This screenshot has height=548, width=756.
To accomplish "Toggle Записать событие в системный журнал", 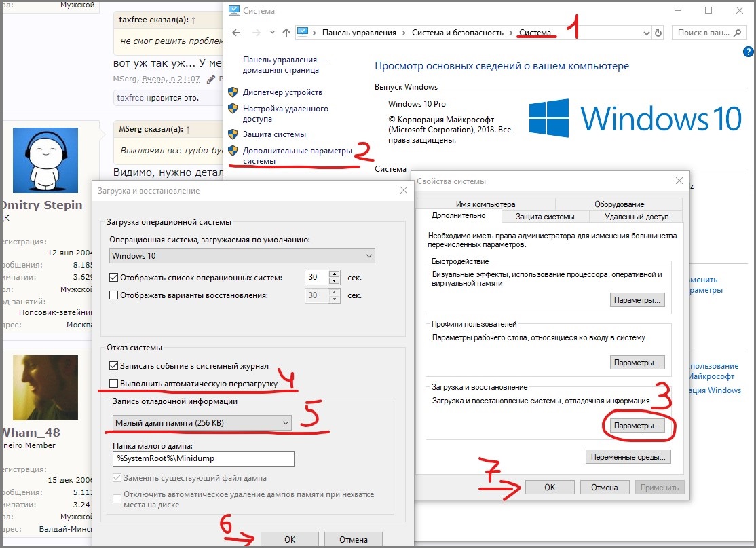I will (114, 365).
